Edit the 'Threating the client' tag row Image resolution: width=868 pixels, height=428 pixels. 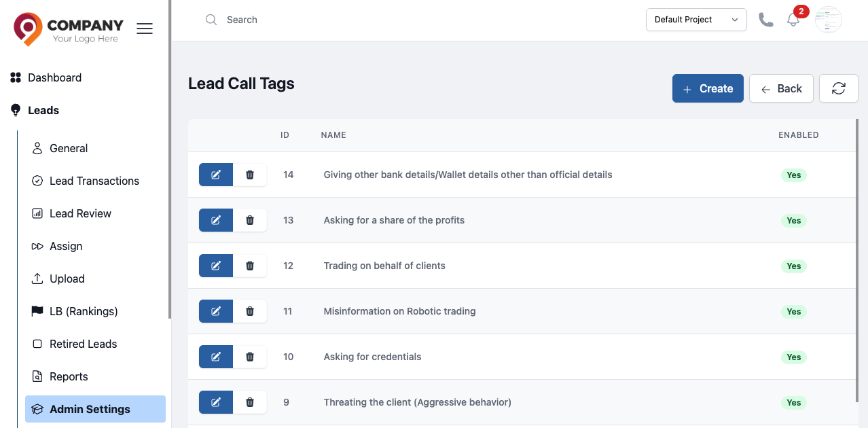point(216,402)
